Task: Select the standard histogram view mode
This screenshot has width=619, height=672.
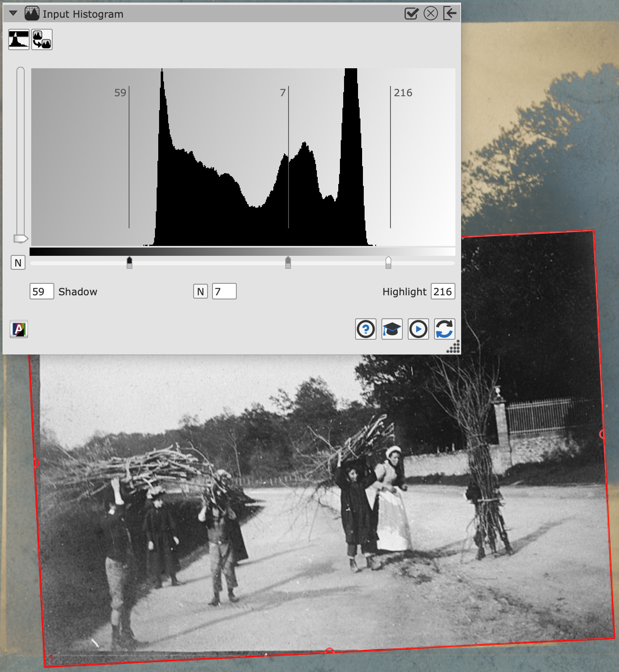Action: click(19, 39)
